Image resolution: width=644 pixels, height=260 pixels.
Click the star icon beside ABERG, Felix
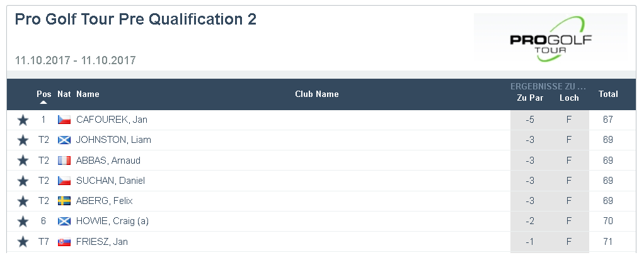tap(23, 201)
